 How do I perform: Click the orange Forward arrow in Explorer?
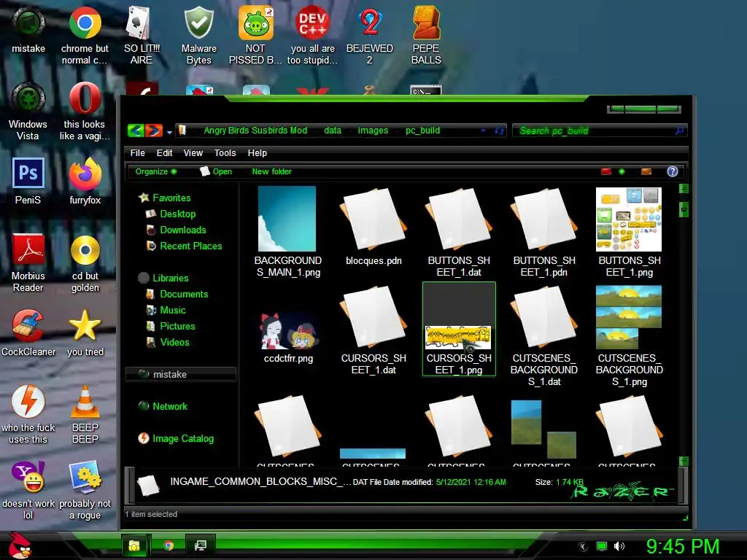[x=154, y=130]
